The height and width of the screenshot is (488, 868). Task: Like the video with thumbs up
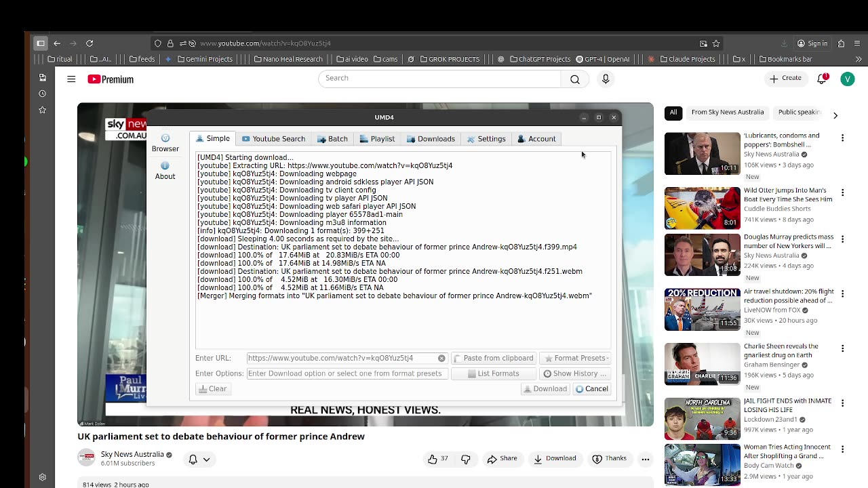pos(437,459)
